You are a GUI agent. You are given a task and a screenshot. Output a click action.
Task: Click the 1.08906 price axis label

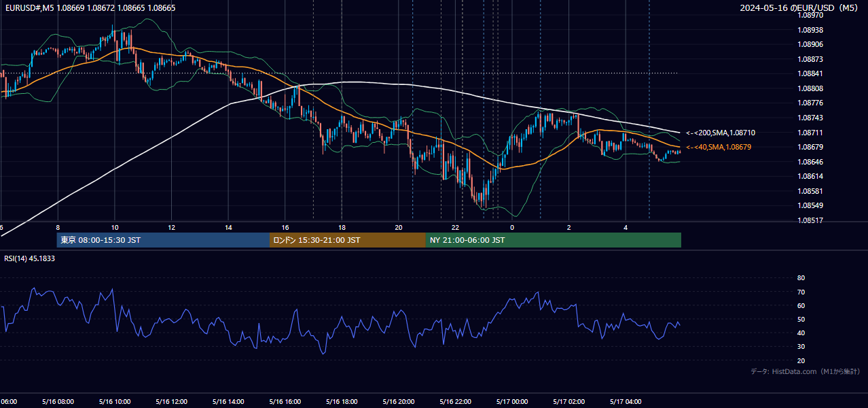[810, 44]
